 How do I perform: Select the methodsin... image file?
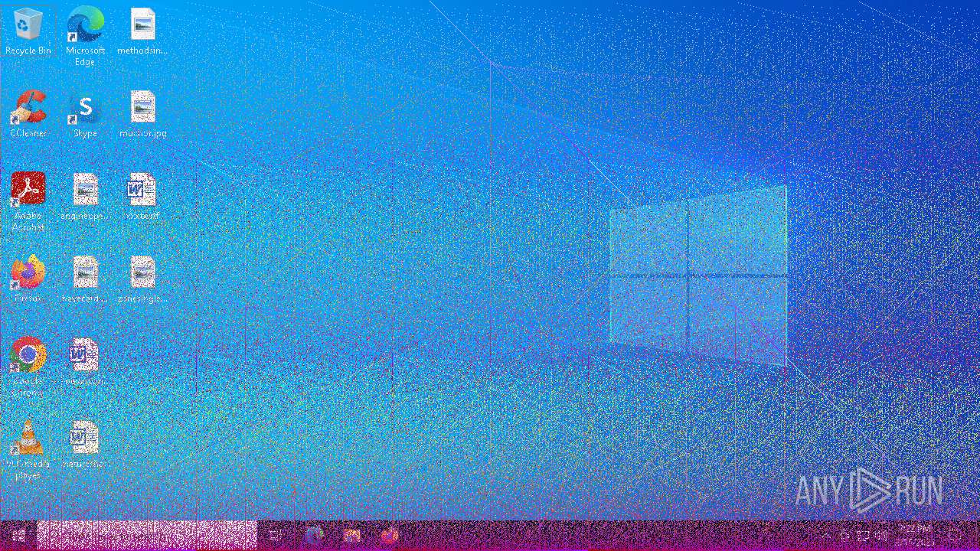pyautogui.click(x=142, y=31)
